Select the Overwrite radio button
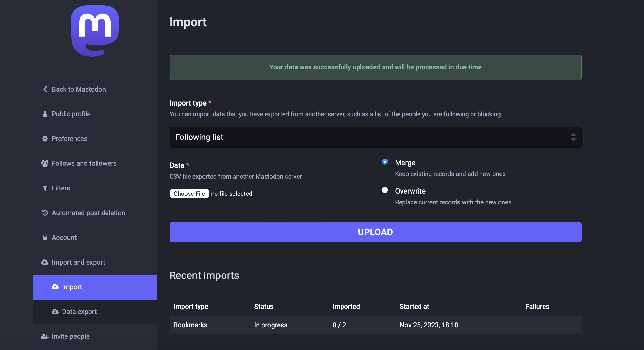The height and width of the screenshot is (350, 644). (385, 190)
